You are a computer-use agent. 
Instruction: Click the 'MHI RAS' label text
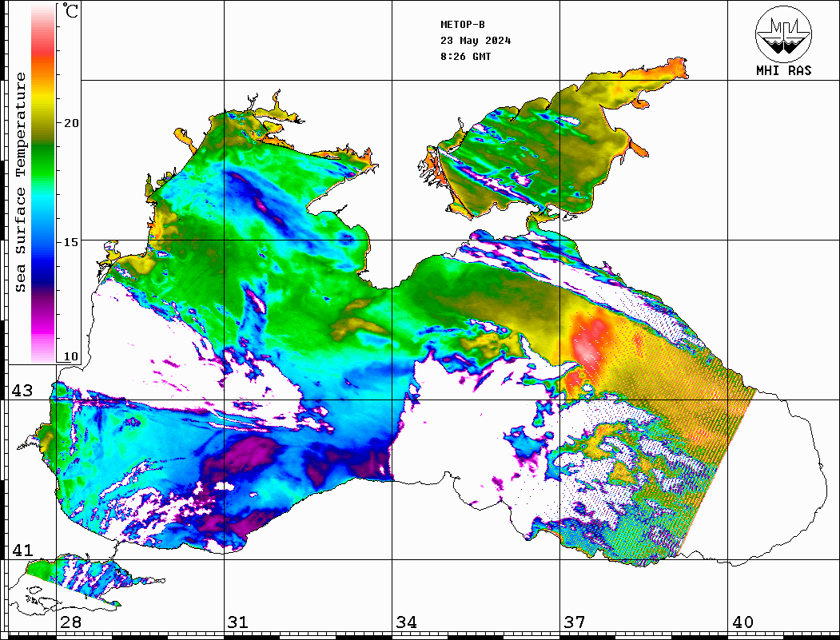[784, 70]
